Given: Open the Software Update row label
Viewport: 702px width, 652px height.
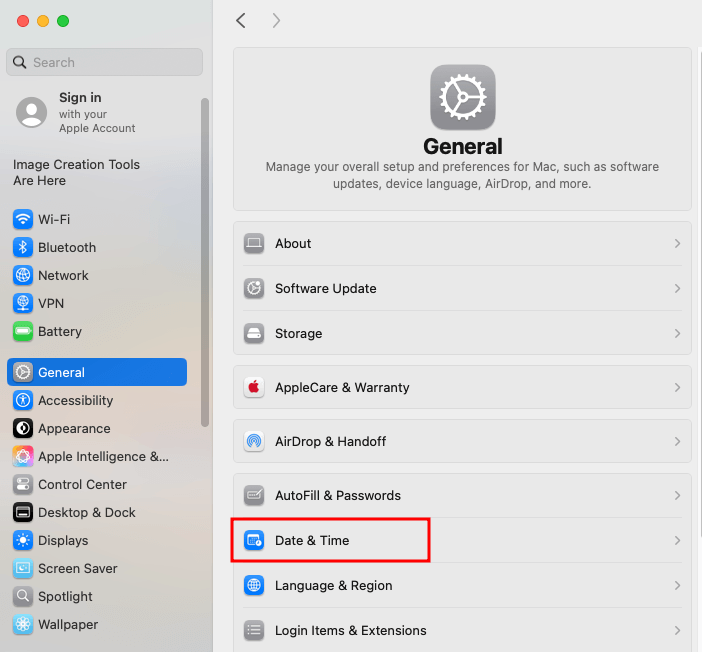Looking at the screenshot, I should click(325, 288).
